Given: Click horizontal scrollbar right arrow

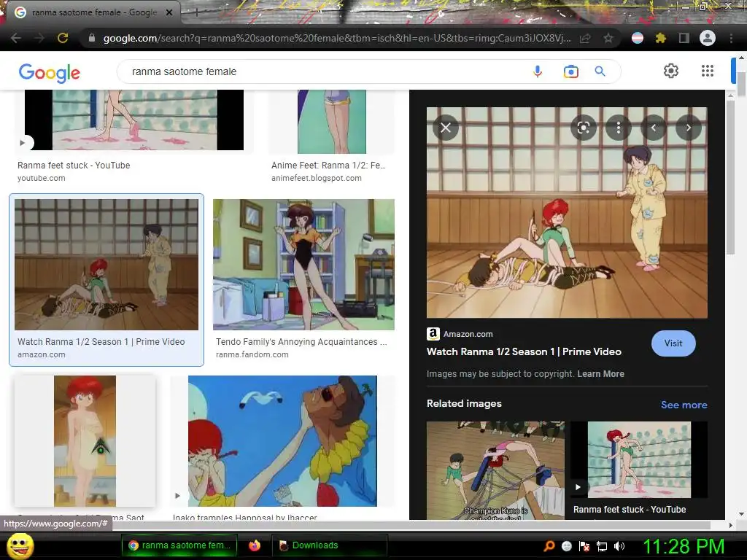Looking at the screenshot, I should point(730,525).
